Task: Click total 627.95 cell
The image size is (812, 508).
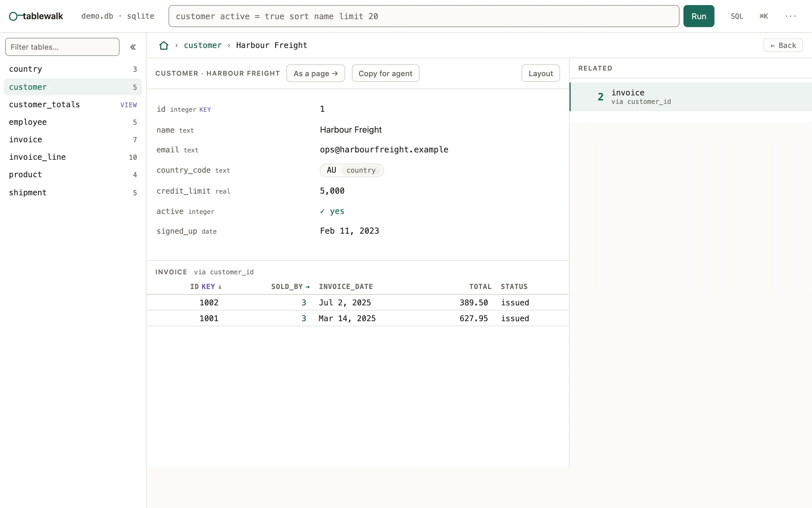Action: pos(473,319)
